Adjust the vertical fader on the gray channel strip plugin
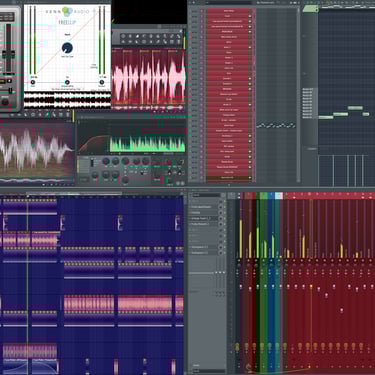375x375 pixels. pos(9,53)
